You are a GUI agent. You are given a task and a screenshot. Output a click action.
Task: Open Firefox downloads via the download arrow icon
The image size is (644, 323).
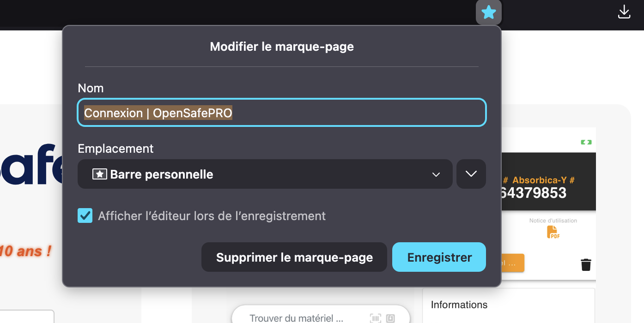coord(624,12)
